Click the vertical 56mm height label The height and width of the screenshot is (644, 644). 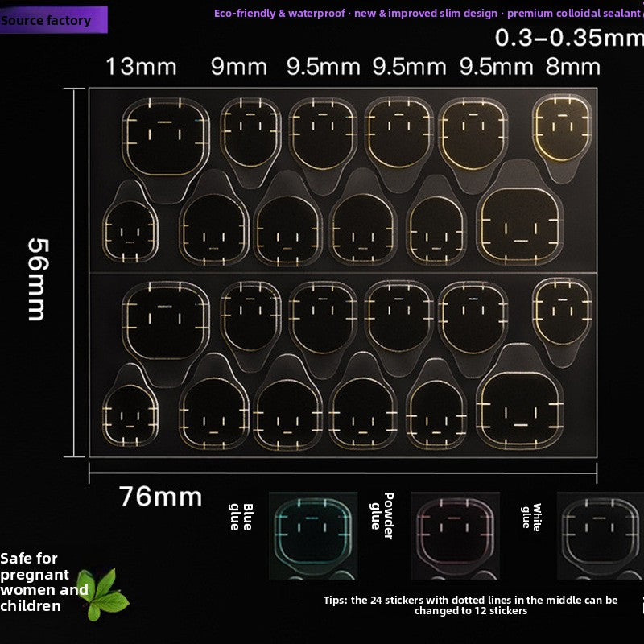[x=38, y=279]
